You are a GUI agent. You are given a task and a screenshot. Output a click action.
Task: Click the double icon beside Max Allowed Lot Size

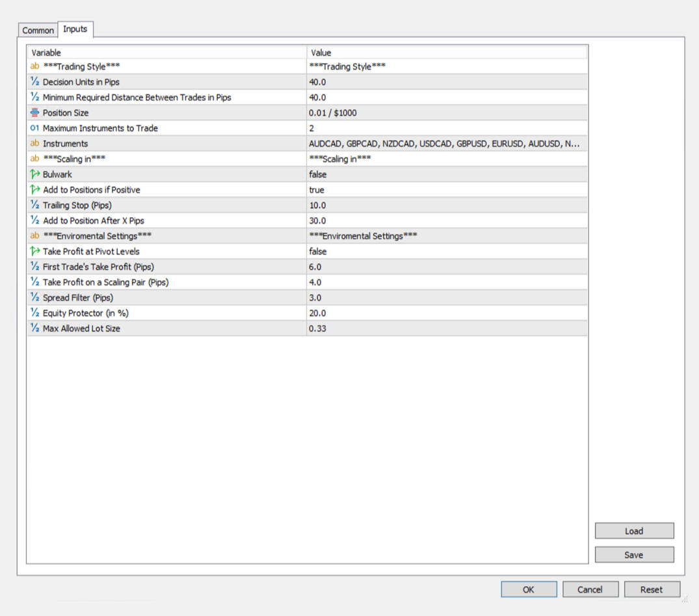click(35, 328)
